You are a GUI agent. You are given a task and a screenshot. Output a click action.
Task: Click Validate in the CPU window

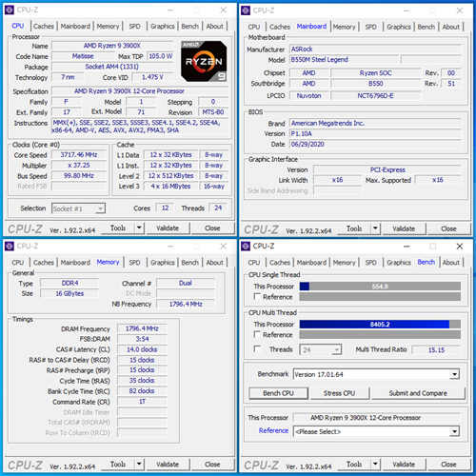pos(168,228)
